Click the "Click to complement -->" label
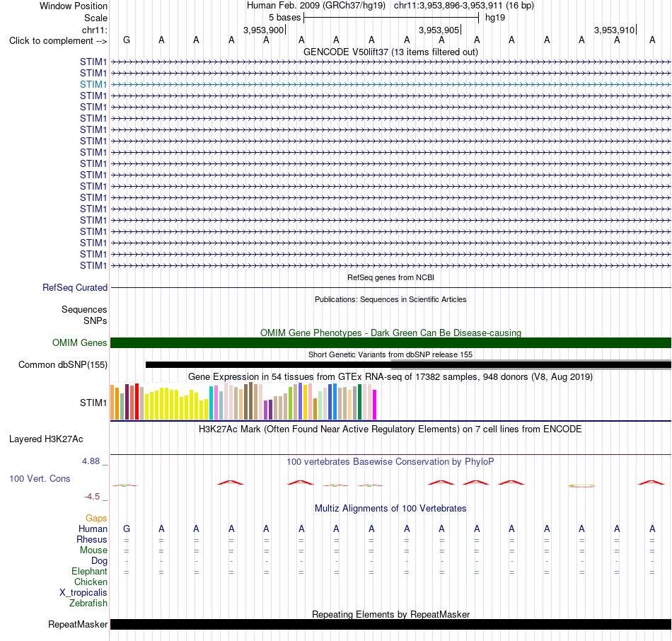672x641 pixels. point(58,41)
